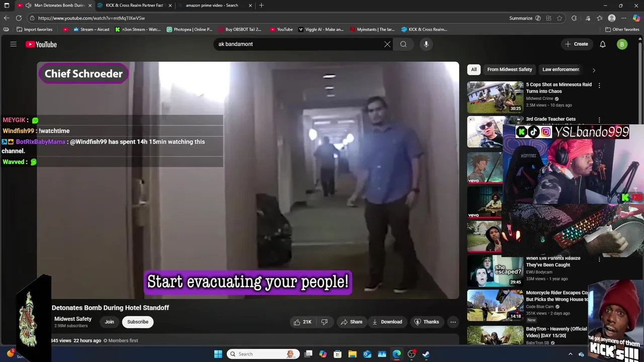Open Task View on the taskbar
644x362 pixels.
coord(308,354)
